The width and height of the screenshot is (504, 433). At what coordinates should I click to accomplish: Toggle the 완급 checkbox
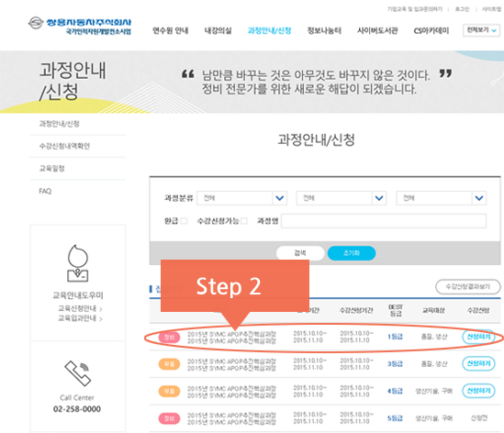[184, 221]
